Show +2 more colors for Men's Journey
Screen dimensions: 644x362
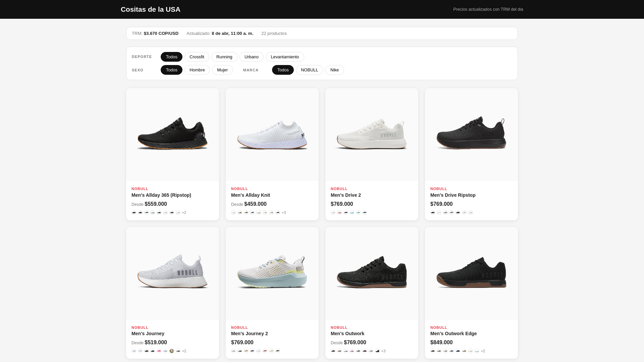184,351
